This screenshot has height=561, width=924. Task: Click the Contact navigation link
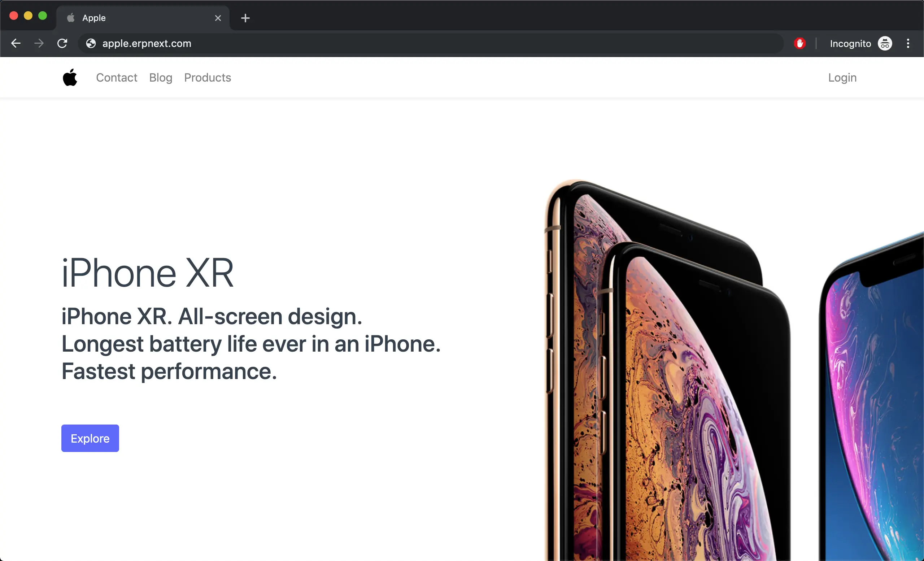click(117, 77)
